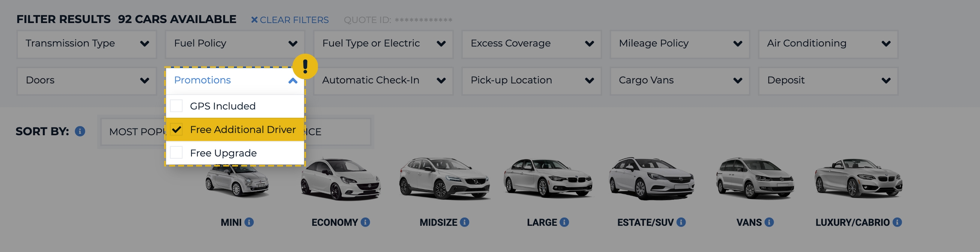Enable the Free Upgrade checkbox

click(176, 153)
